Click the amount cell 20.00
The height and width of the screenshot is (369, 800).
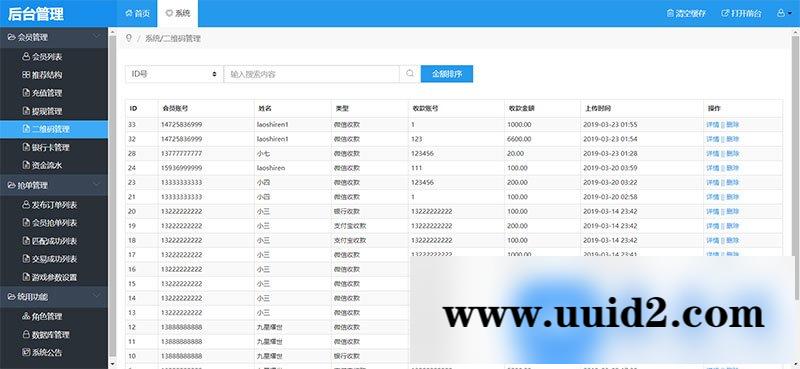pos(515,153)
